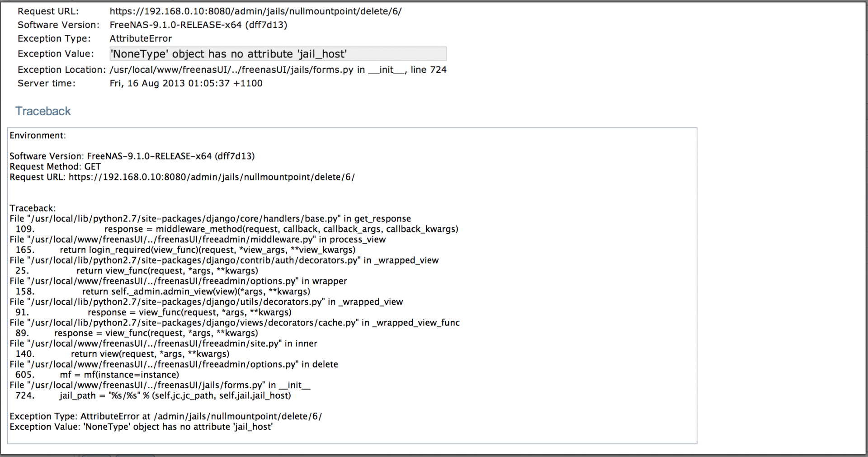The height and width of the screenshot is (457, 868).
Task: Click the views/decorators/cache.py file line
Action: tap(235, 323)
